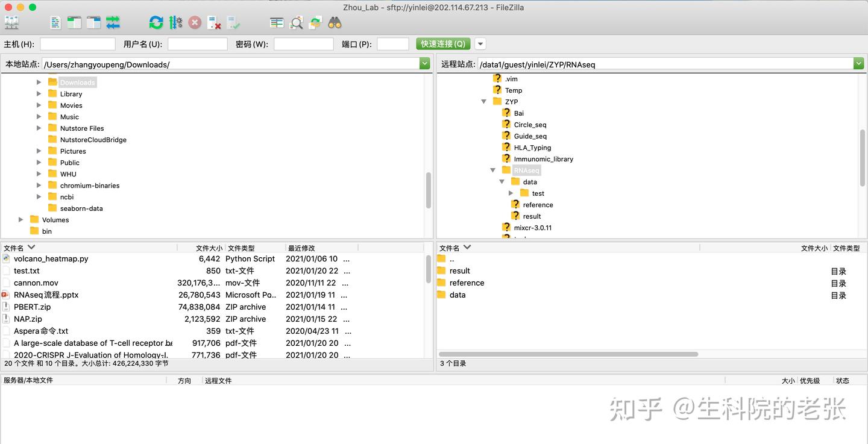Viewport: 868px width, 444px height.
Task: Open the directory comparison tool
Action: coord(277,22)
